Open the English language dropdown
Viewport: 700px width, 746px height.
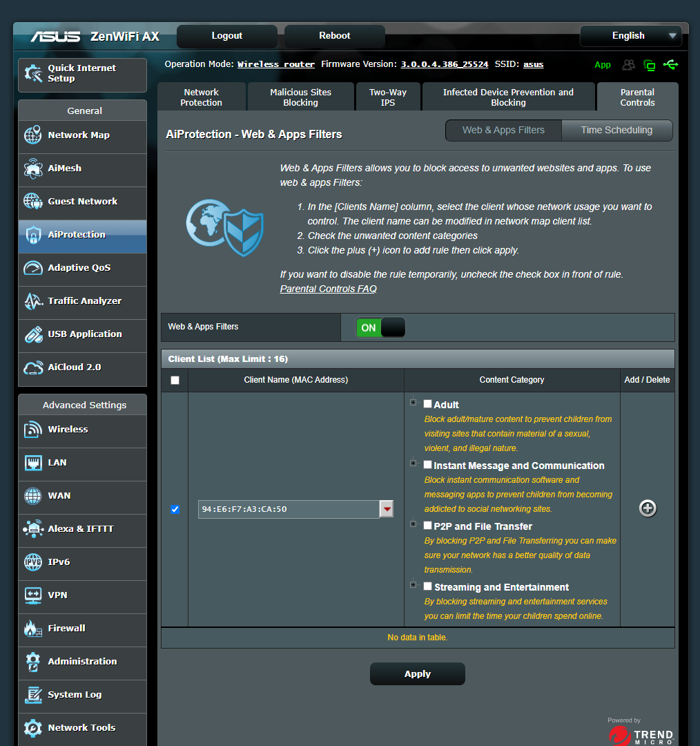click(630, 36)
